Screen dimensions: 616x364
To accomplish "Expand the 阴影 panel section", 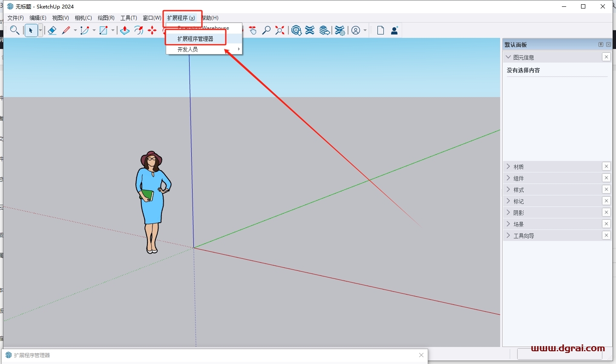I will pos(508,212).
